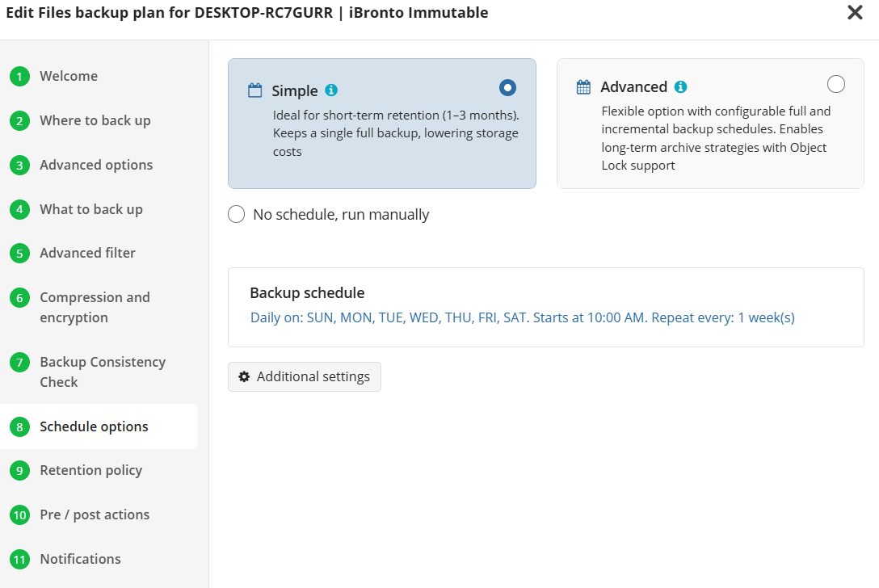This screenshot has width=879, height=588.
Task: Go to Where to back up step
Action: pyautogui.click(x=95, y=120)
